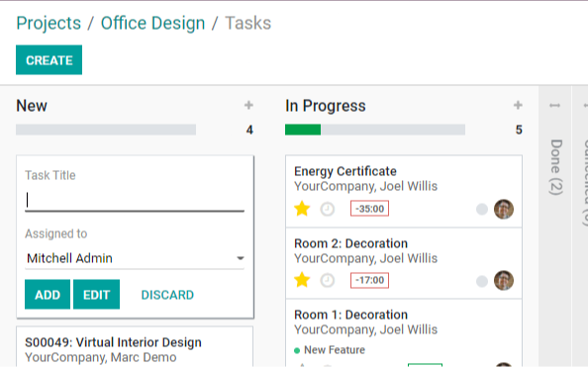Click the CREATE button
Screen dimensions: 588x367
49,60
